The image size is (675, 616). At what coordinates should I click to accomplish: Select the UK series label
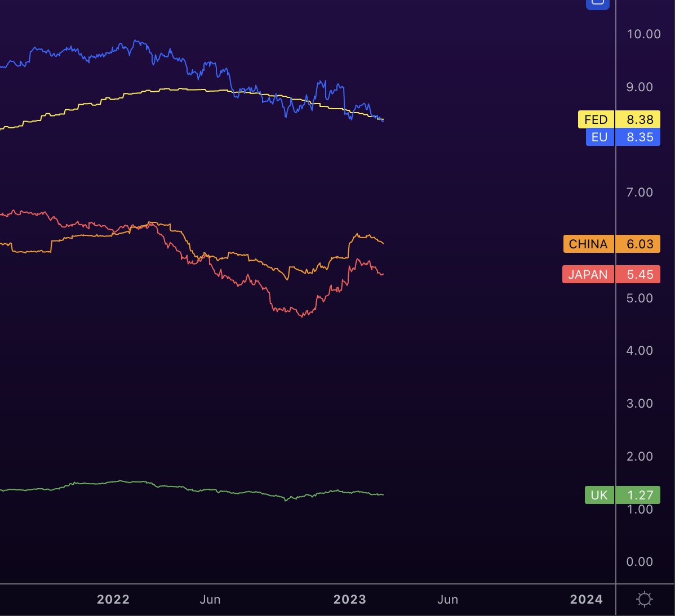point(599,495)
